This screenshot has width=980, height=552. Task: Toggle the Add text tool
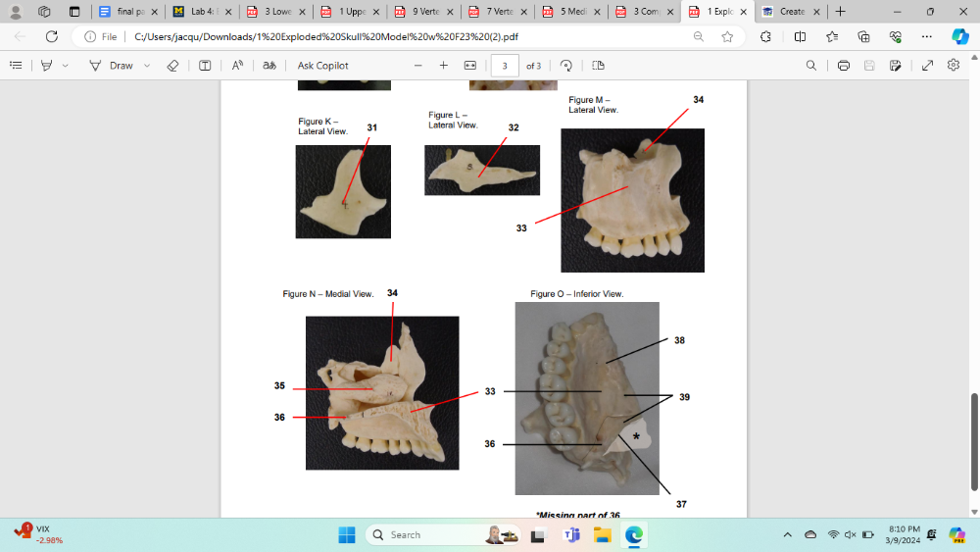pyautogui.click(x=205, y=66)
